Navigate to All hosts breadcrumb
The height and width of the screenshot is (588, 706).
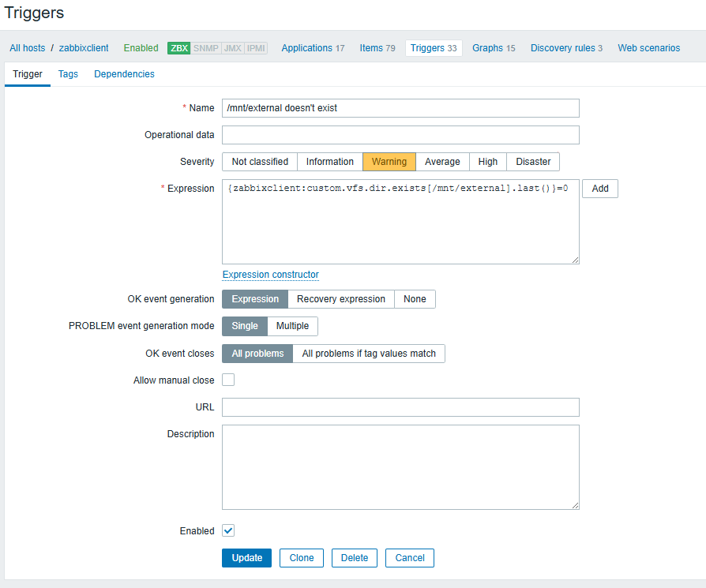click(28, 48)
